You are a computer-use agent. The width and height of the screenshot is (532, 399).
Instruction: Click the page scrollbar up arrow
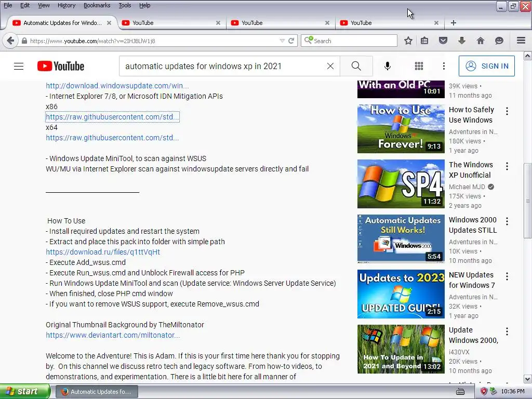point(528,55)
